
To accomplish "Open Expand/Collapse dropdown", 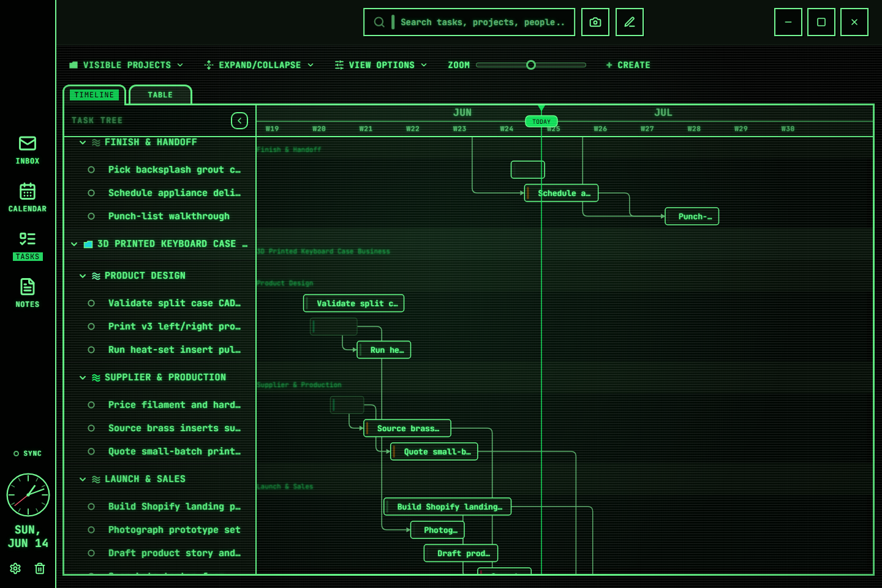I will 259,65.
